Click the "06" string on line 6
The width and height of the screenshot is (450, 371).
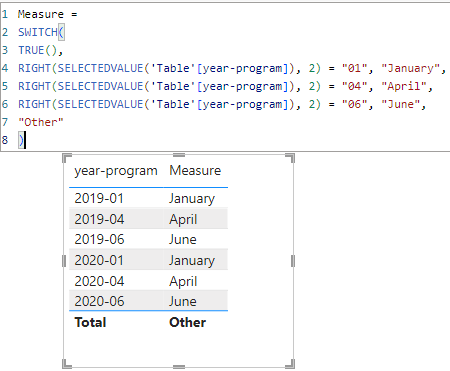coord(355,104)
